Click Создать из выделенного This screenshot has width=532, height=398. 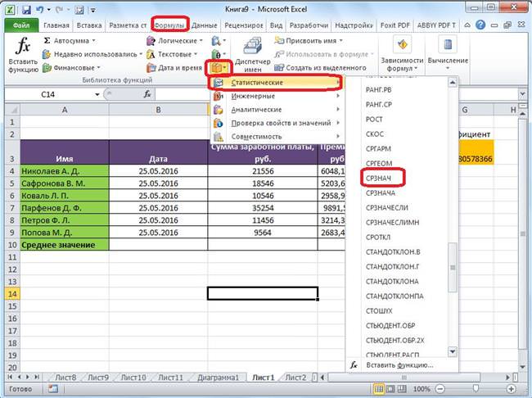point(320,68)
